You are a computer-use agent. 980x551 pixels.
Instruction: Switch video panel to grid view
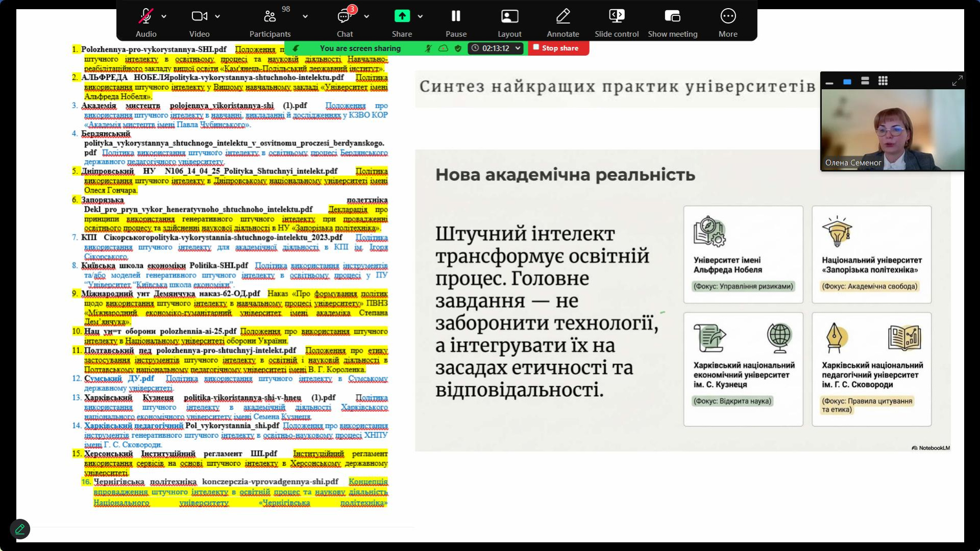[883, 81]
